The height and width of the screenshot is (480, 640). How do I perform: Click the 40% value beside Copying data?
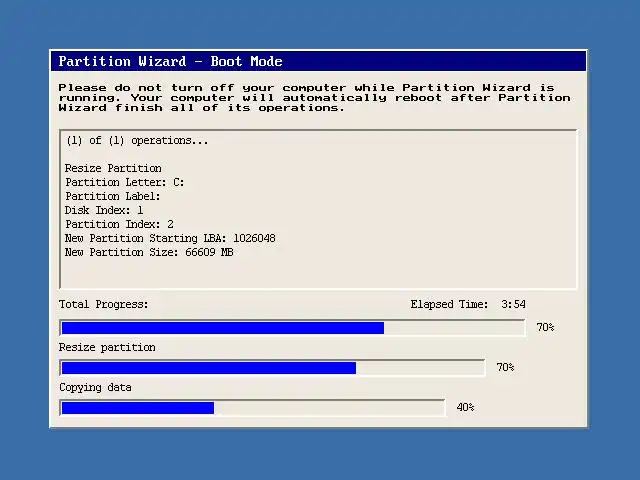465,407
